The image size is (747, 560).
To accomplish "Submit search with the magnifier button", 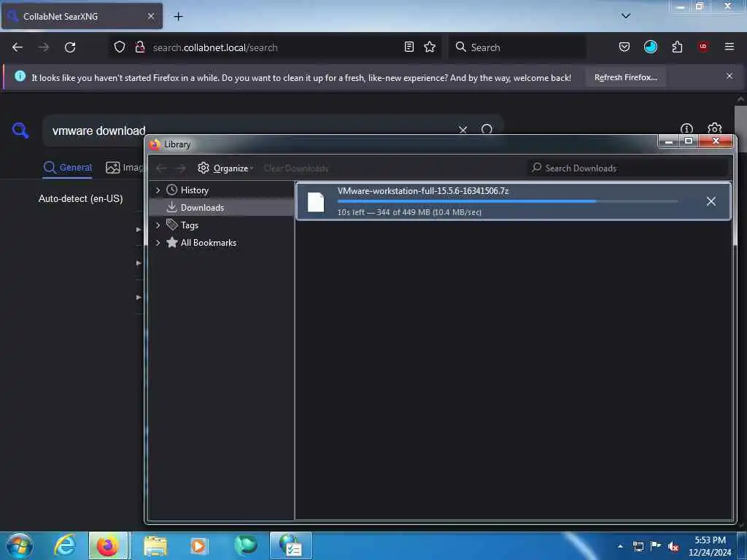I will (487, 130).
